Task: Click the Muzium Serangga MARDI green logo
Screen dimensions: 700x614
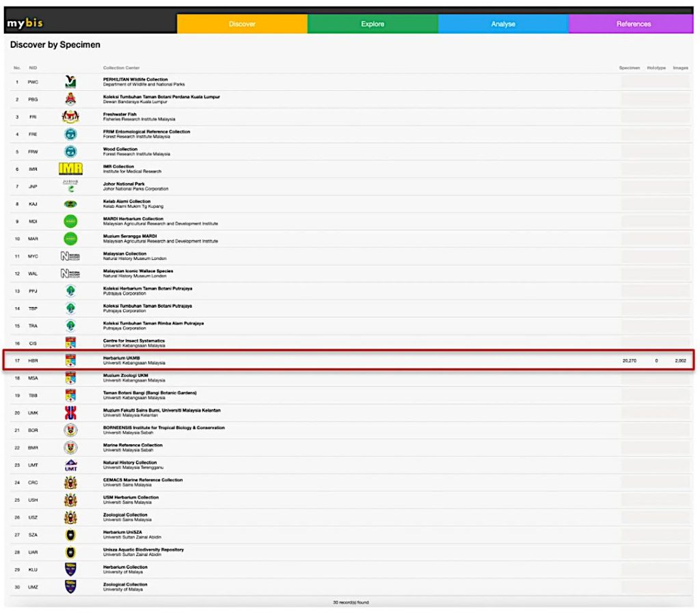Action: 70,239
